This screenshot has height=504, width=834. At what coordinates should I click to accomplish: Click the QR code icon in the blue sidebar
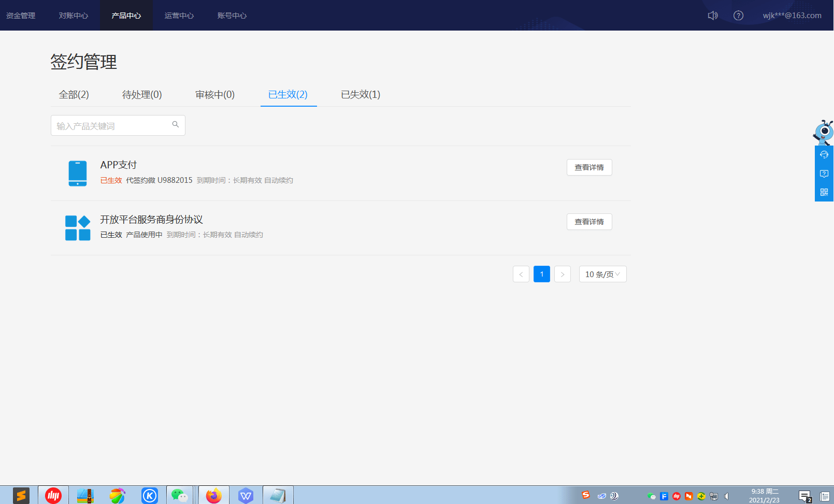coord(824,192)
